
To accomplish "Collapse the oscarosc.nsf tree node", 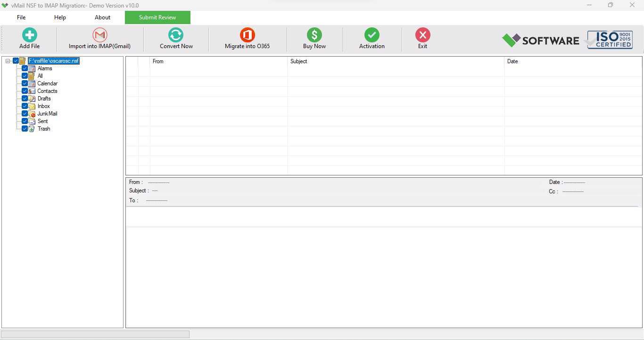I will (8, 61).
